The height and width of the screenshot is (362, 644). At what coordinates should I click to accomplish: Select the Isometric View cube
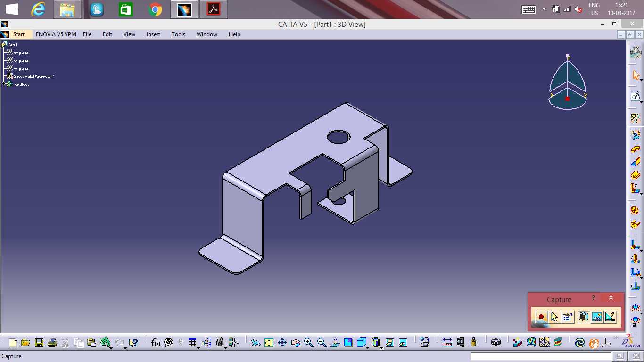pyautogui.click(x=361, y=343)
